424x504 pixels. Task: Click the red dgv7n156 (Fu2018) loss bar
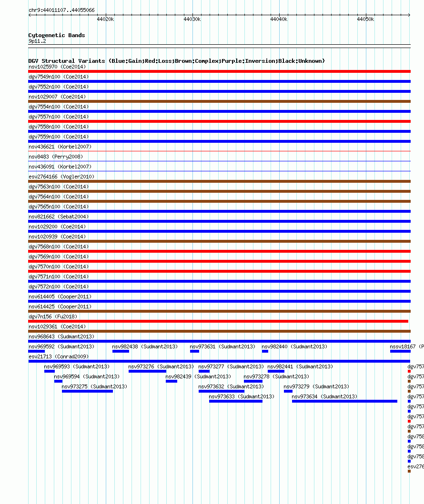(218, 321)
